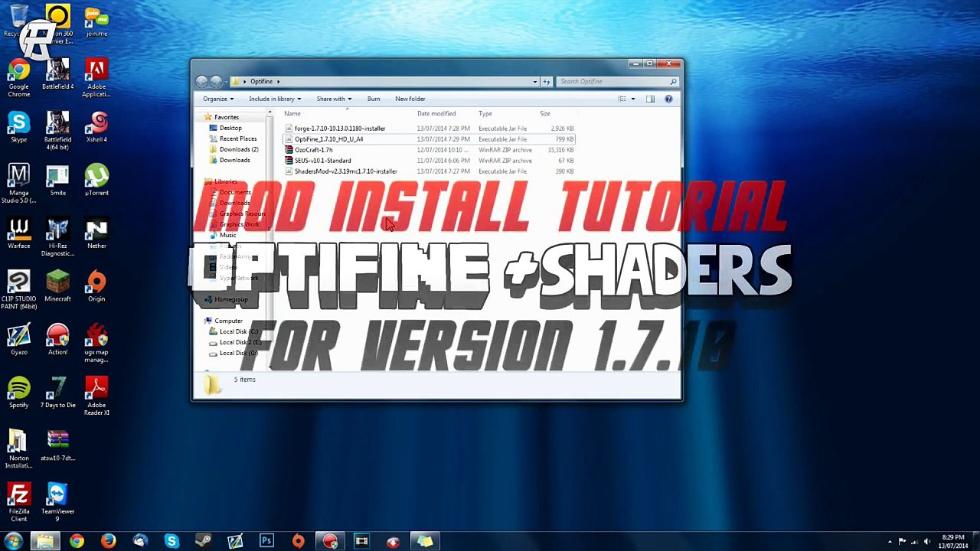The width and height of the screenshot is (980, 551).
Task: Open the Nether desktop shortcut
Action: pyautogui.click(x=96, y=233)
